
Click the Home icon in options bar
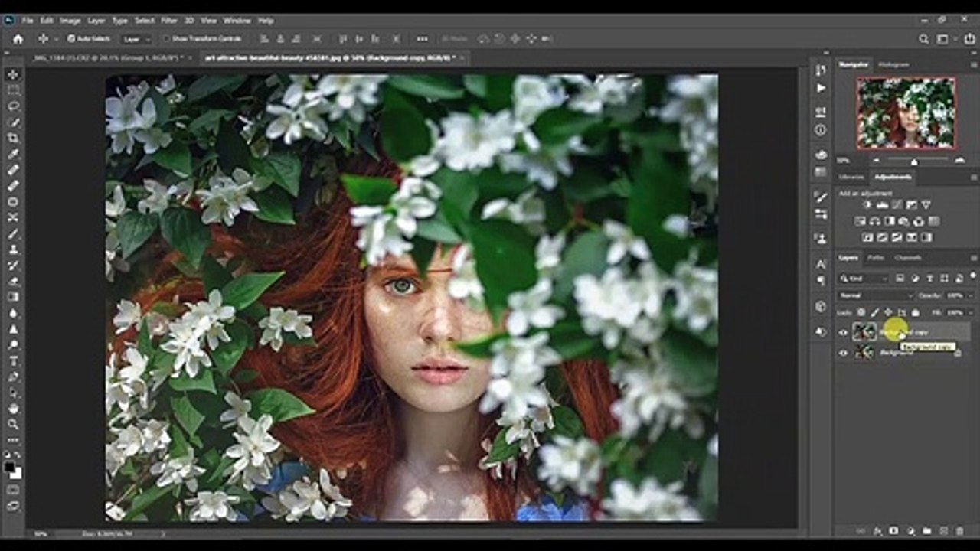click(x=18, y=39)
